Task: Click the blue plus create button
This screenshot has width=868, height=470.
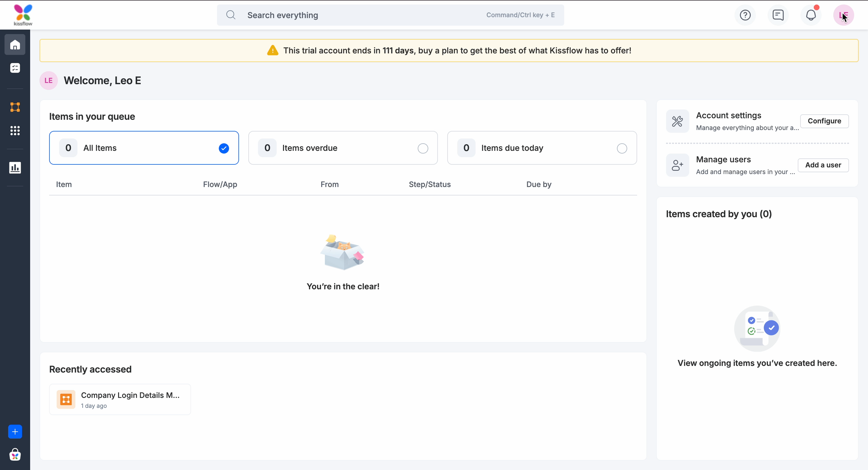Action: click(15, 432)
